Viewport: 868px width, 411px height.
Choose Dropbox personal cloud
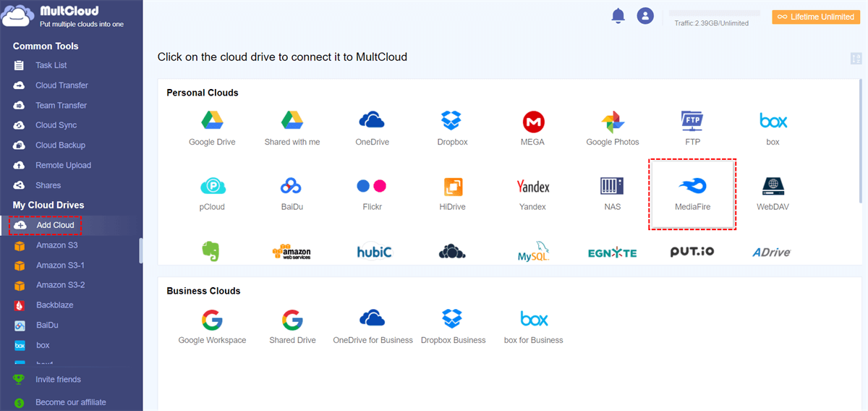pyautogui.click(x=452, y=128)
